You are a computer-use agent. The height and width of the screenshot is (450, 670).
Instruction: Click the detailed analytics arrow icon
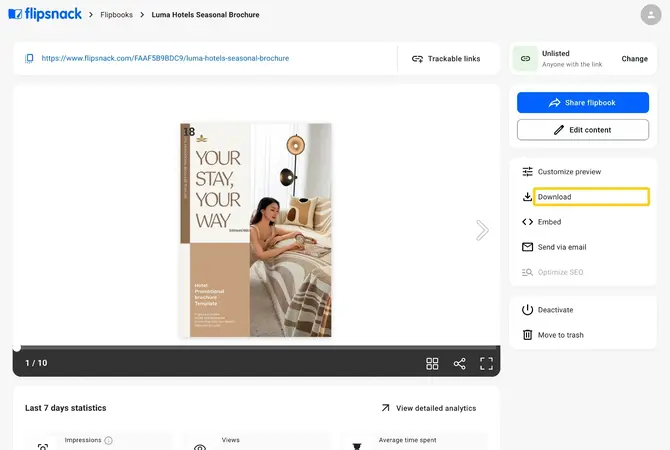[385, 408]
